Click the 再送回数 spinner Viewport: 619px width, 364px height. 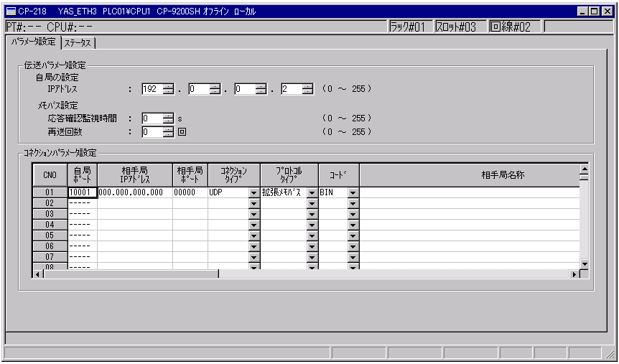169,131
